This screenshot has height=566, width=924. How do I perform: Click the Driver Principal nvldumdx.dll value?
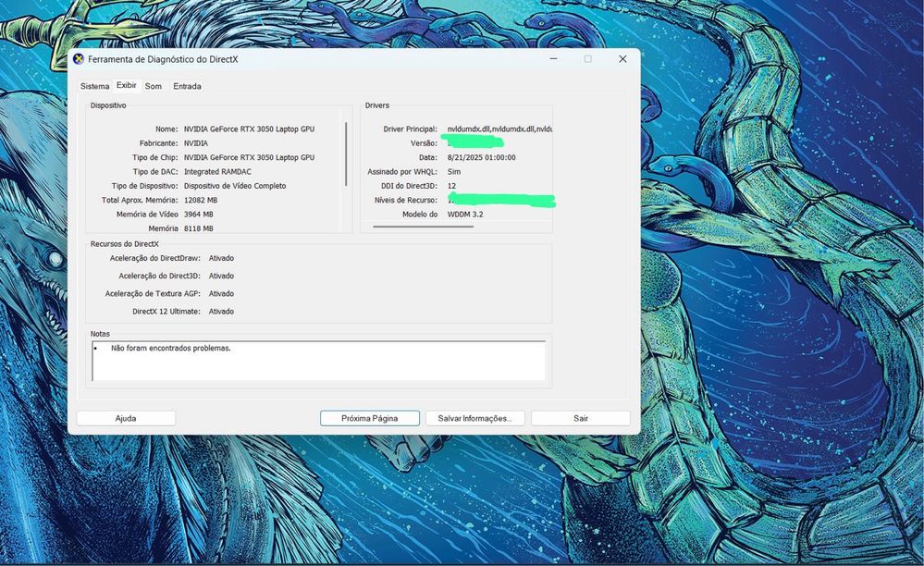coord(499,129)
